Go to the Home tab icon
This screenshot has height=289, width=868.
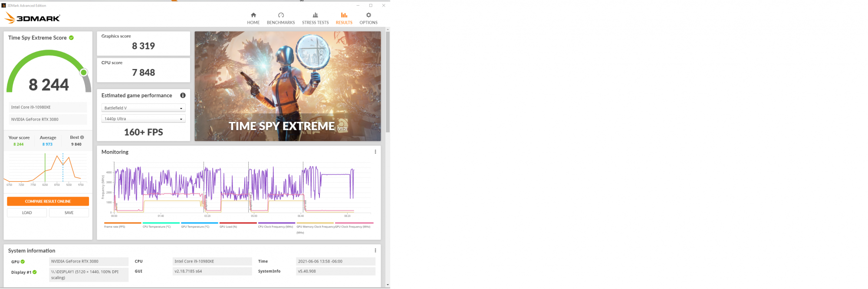point(253,15)
